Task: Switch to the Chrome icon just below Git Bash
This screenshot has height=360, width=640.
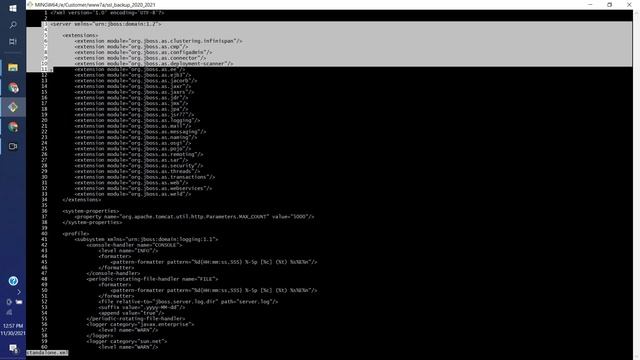Action: tap(13, 127)
